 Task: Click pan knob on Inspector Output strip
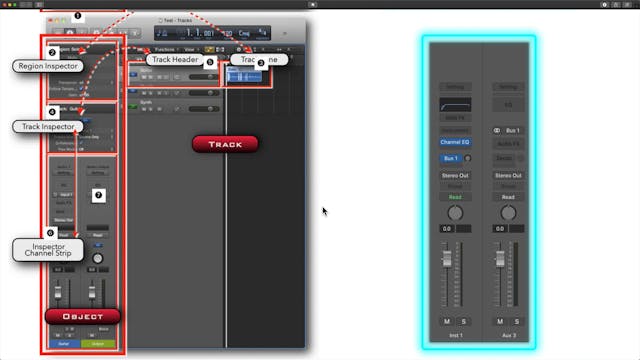(x=98, y=258)
